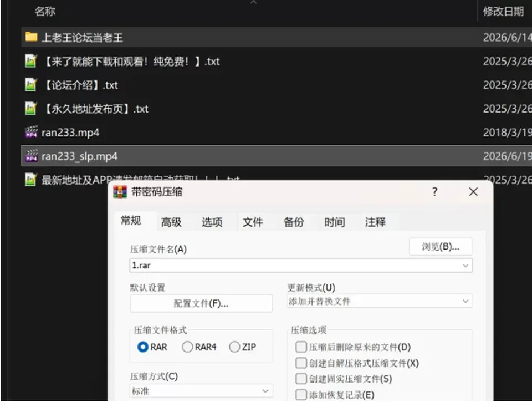
Task: Choose the ZIP archive format
Action: coord(234,347)
